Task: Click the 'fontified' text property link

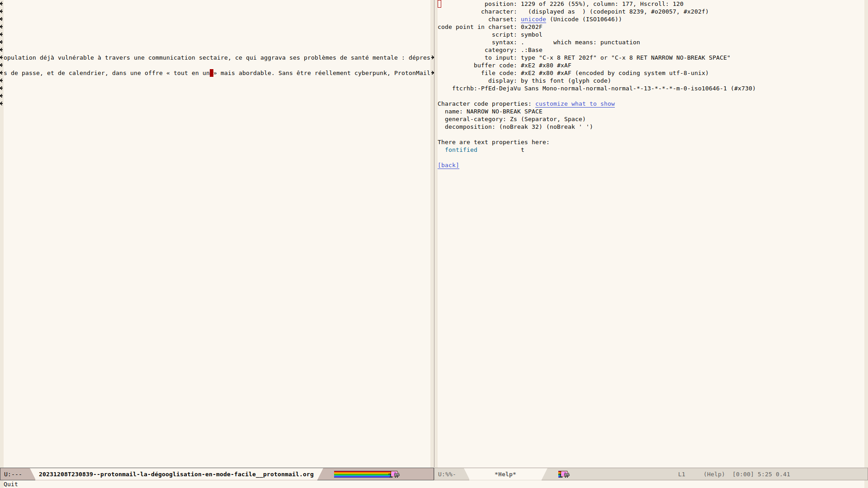Action: [x=461, y=150]
